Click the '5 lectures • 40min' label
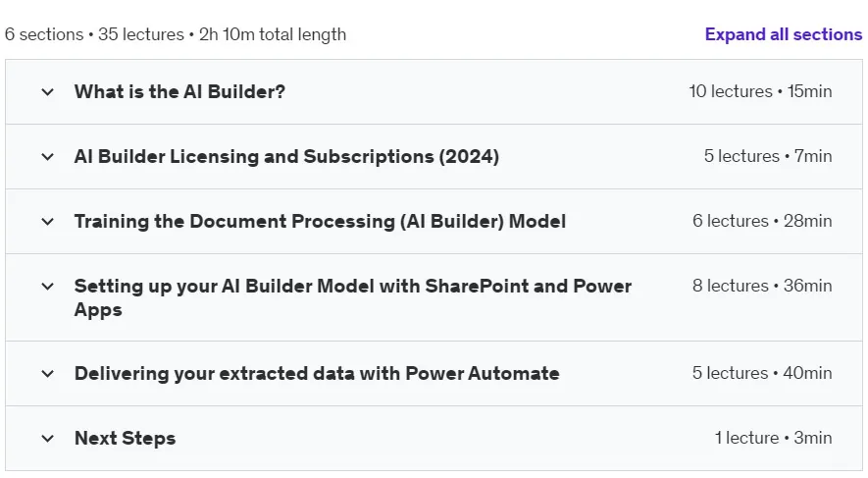Screen dimensions: 868x478 (x=762, y=373)
